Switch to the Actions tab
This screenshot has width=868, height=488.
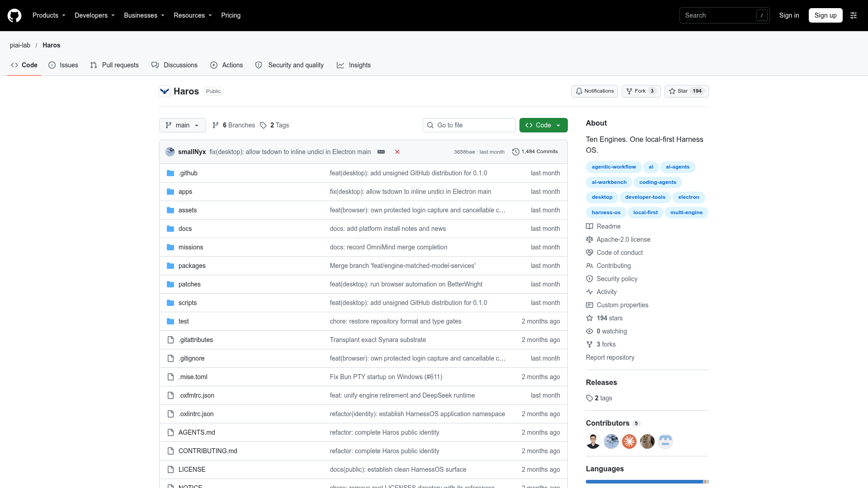[226, 65]
